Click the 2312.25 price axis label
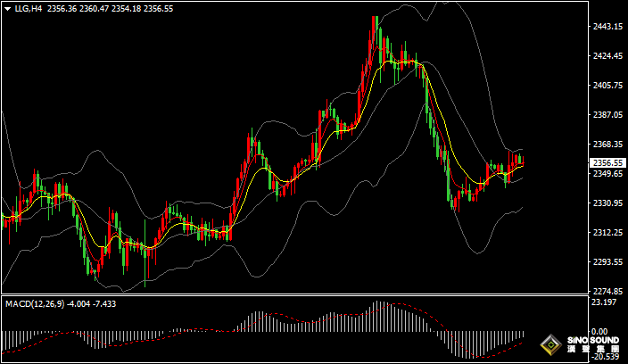Screen dimensions: 628x364 [607, 233]
